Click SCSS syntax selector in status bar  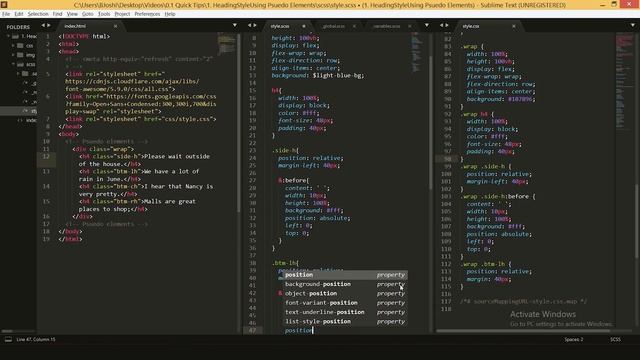(615, 339)
